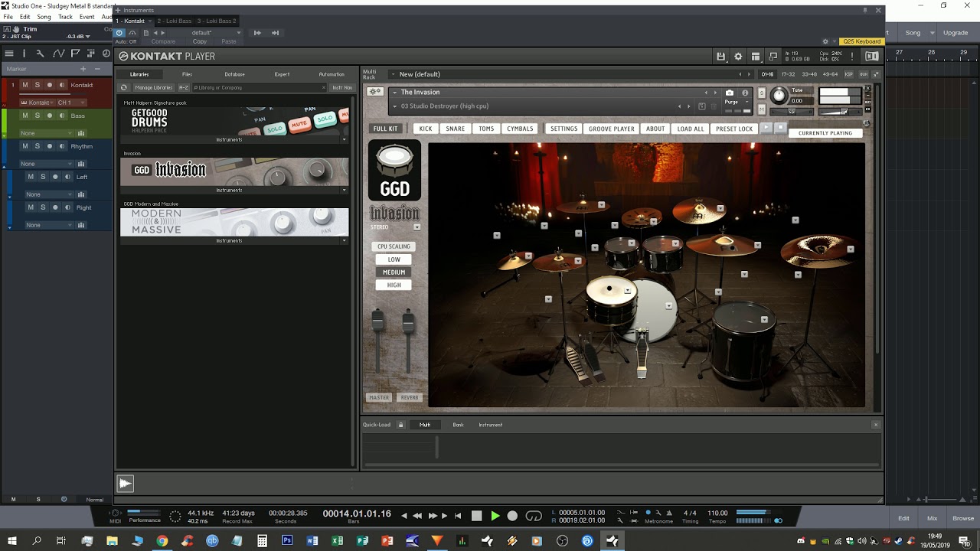Switch to the Files tab

187,74
